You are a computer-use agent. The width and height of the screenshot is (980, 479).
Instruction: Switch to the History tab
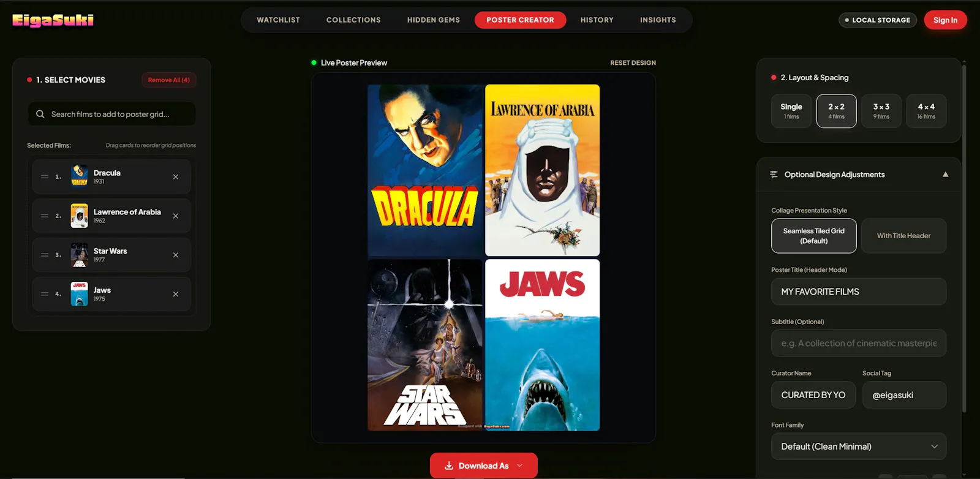coord(597,20)
